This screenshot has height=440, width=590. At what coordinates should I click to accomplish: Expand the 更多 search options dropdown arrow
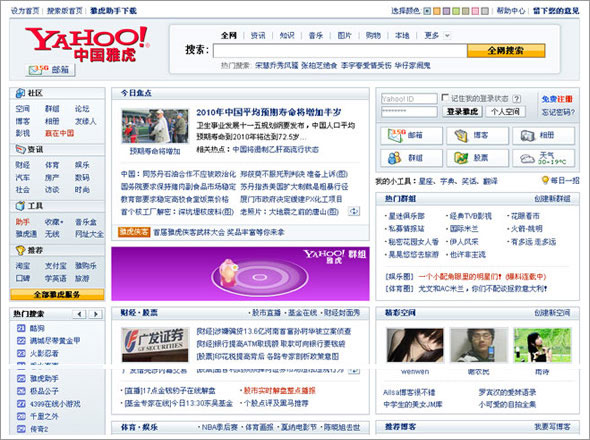tap(447, 36)
